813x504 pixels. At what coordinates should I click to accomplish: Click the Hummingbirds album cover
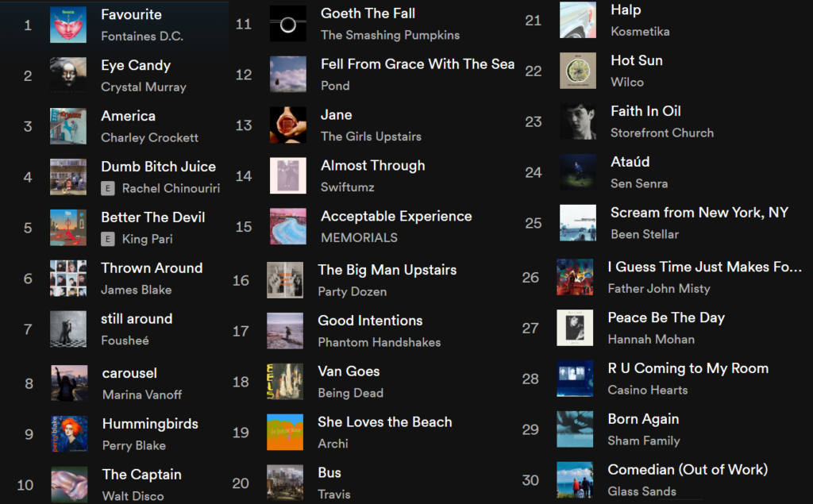(x=69, y=434)
